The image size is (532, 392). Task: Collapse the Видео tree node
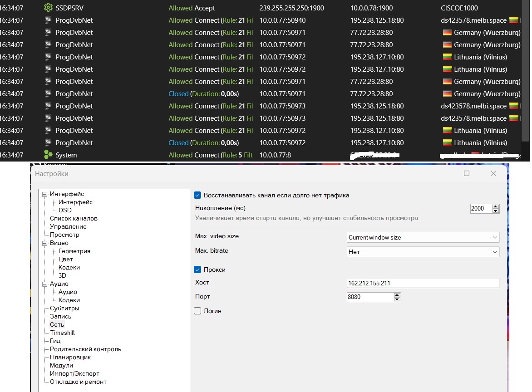click(x=44, y=243)
